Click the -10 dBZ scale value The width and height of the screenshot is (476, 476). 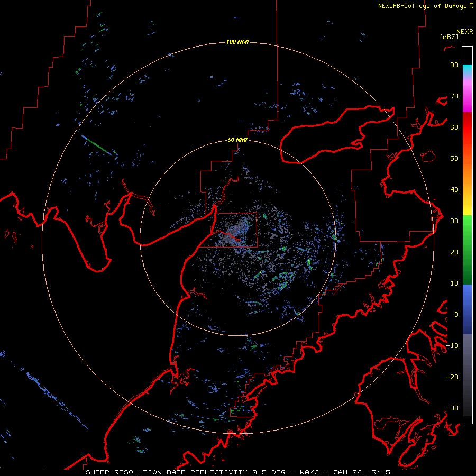click(452, 345)
